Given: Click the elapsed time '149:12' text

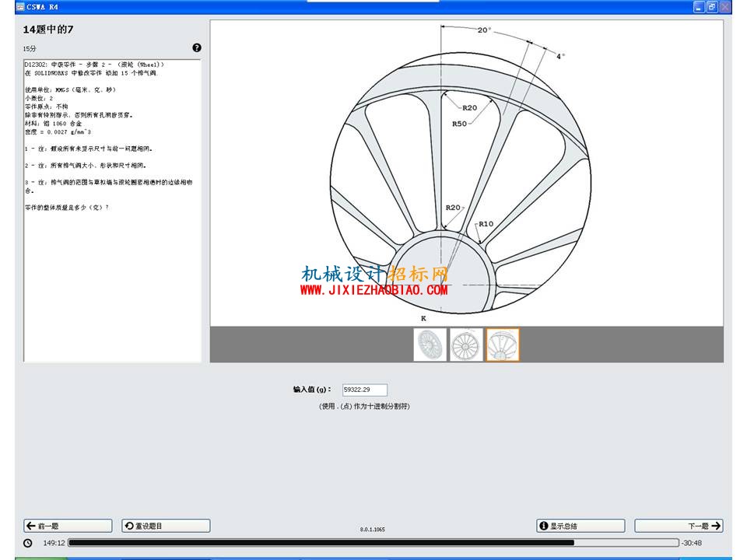Looking at the screenshot, I should click(54, 543).
